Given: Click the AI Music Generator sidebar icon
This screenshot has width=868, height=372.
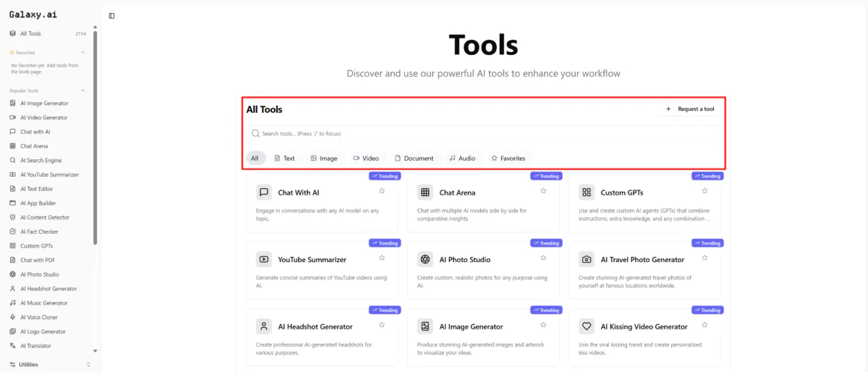Looking at the screenshot, I should (13, 303).
